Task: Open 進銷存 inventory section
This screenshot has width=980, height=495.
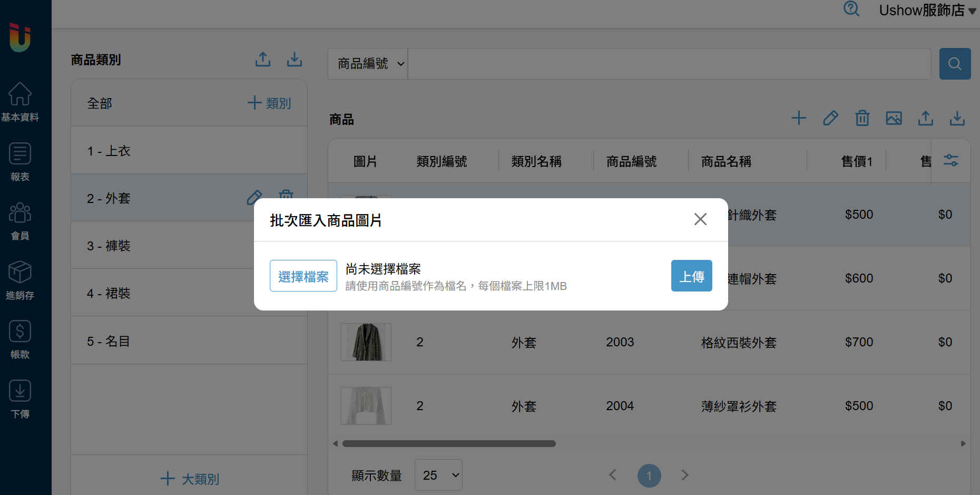Action: point(20,280)
